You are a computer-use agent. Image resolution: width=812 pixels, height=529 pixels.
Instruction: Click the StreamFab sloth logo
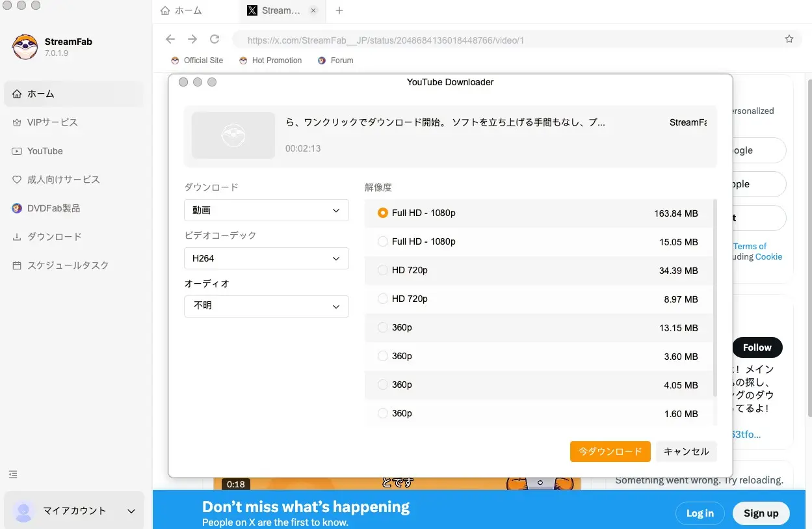click(x=25, y=47)
